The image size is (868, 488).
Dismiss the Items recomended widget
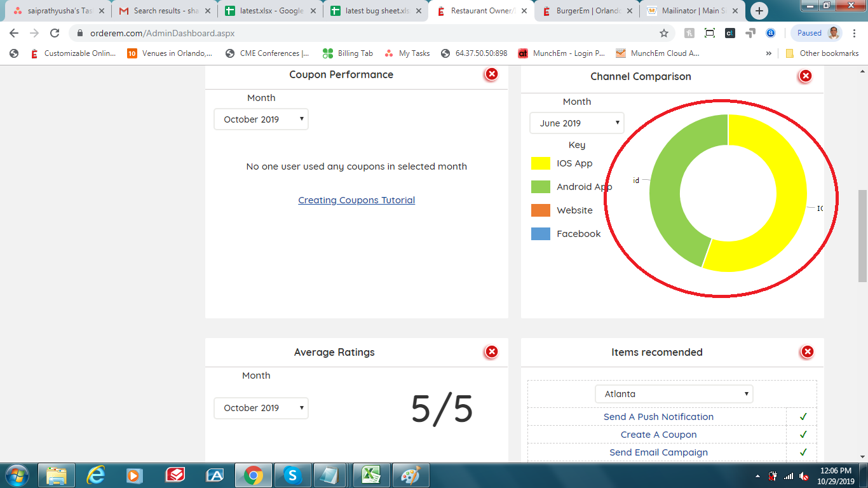[x=807, y=352]
